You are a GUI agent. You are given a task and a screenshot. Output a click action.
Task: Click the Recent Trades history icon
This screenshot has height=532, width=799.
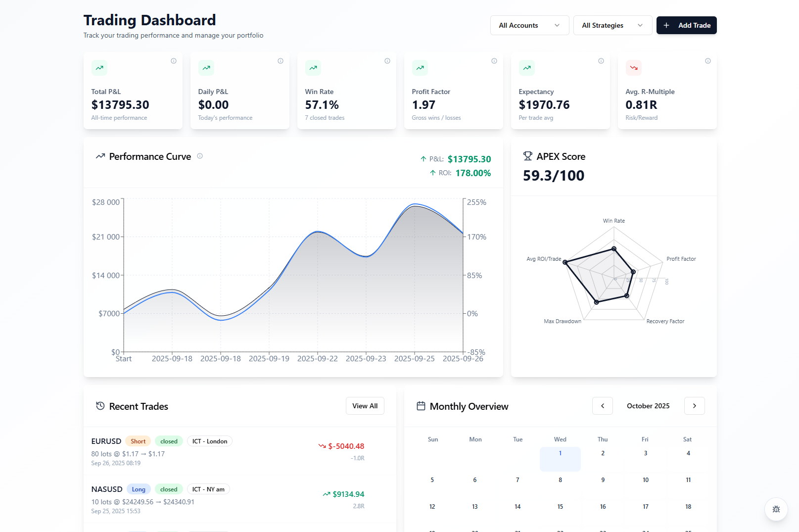pos(100,406)
